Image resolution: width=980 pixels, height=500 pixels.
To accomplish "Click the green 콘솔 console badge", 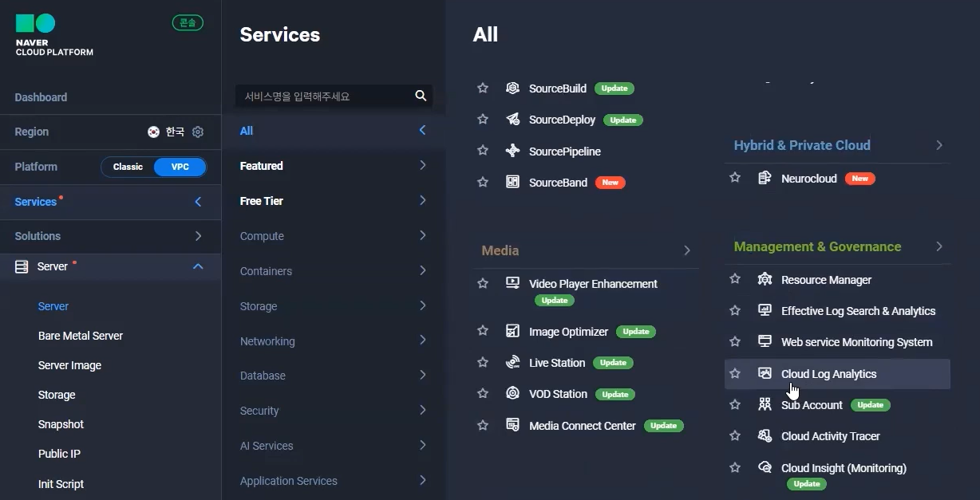I will (188, 22).
